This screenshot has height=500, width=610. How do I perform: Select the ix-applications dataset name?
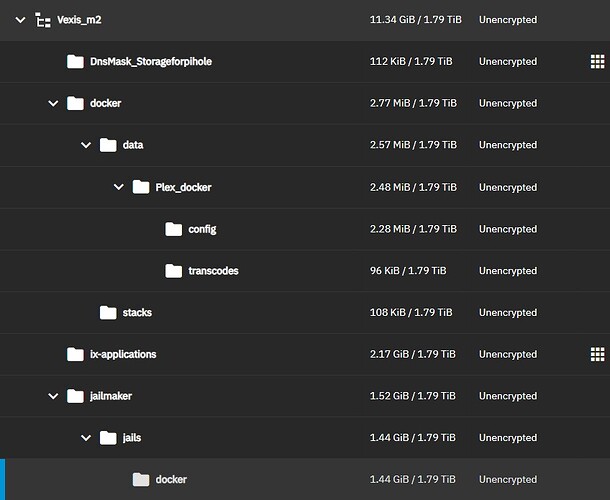click(x=123, y=354)
